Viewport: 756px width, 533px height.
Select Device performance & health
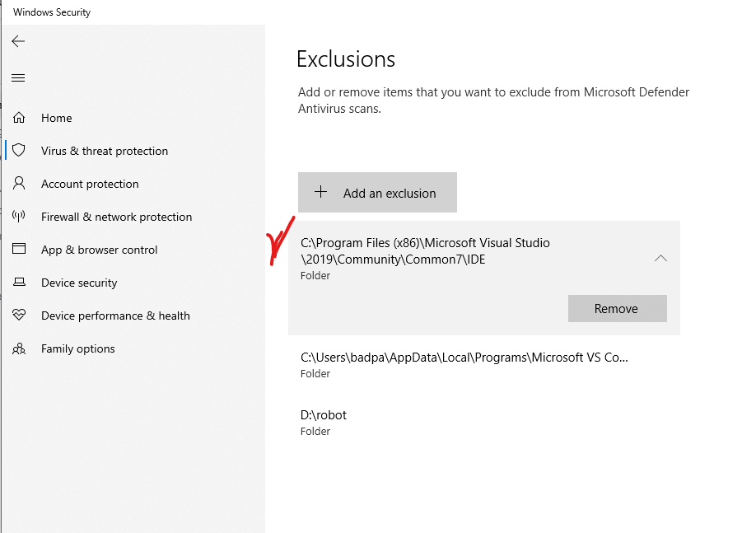tap(115, 316)
